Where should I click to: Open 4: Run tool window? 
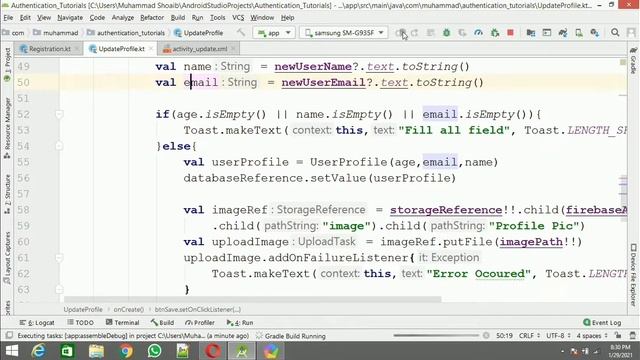[240, 322]
